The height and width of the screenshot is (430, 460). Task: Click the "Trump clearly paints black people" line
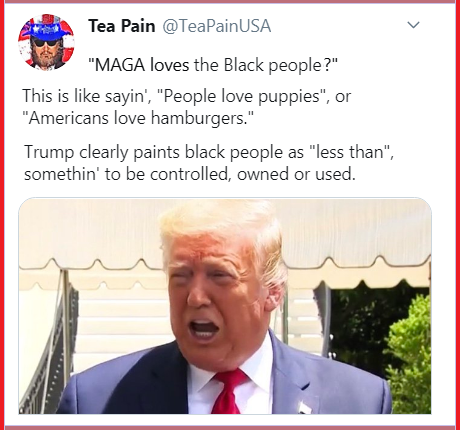[x=209, y=152]
